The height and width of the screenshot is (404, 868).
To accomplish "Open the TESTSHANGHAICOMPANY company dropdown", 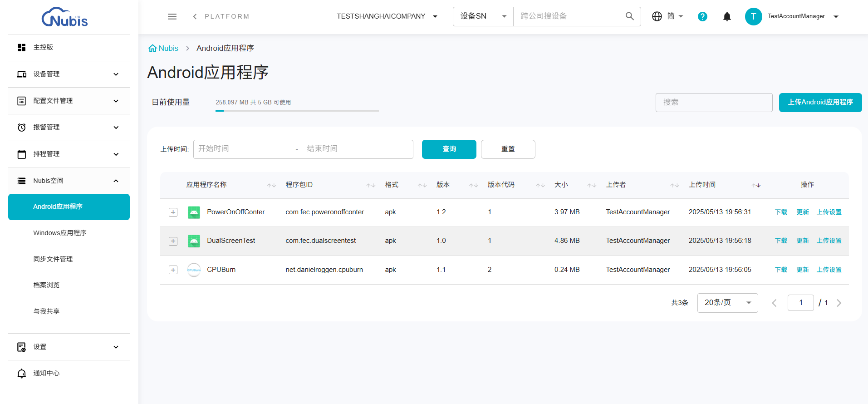I will point(387,16).
